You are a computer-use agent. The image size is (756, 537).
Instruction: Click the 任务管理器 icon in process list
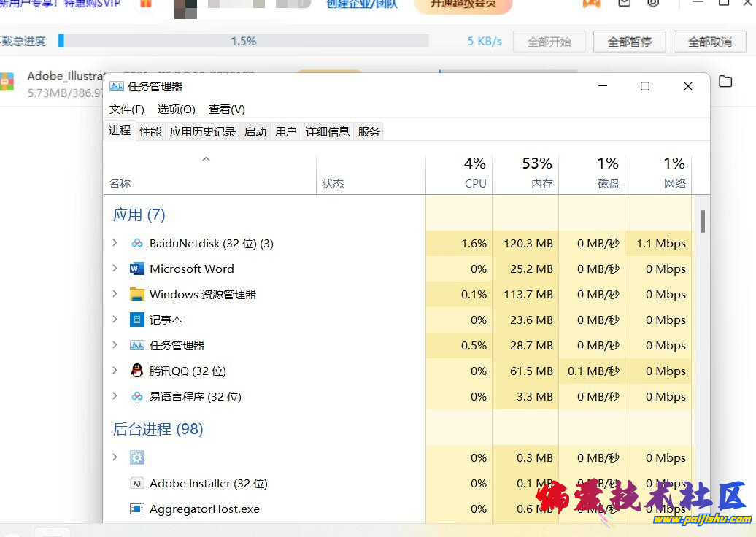(x=136, y=345)
